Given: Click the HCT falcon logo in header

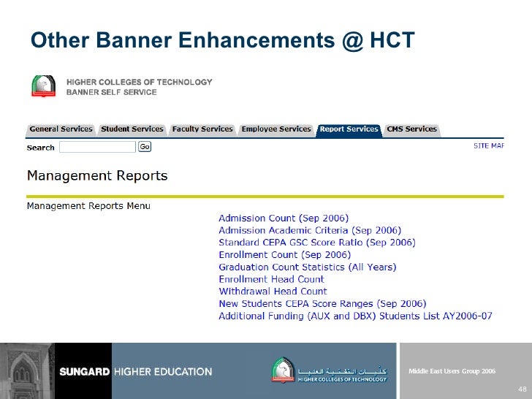Looking at the screenshot, I should tap(43, 86).
